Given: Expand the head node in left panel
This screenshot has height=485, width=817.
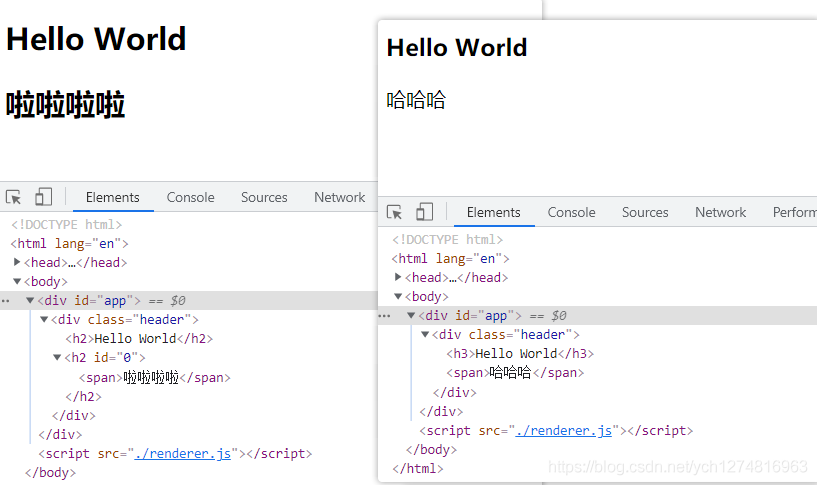Looking at the screenshot, I should point(17,262).
